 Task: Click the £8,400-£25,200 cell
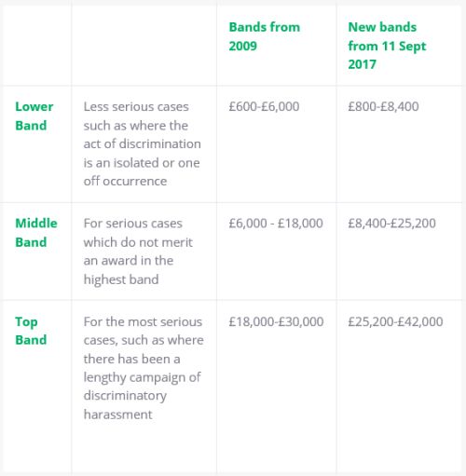pos(391,224)
